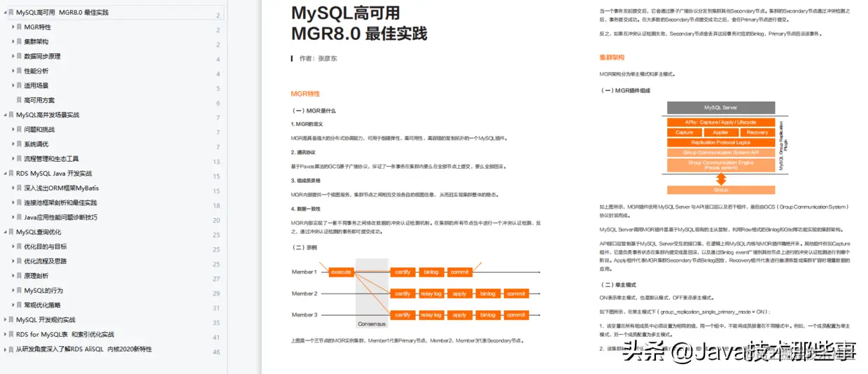Select 常规优化策略 bookmark entry
The width and height of the screenshot is (868, 374).
42,305
